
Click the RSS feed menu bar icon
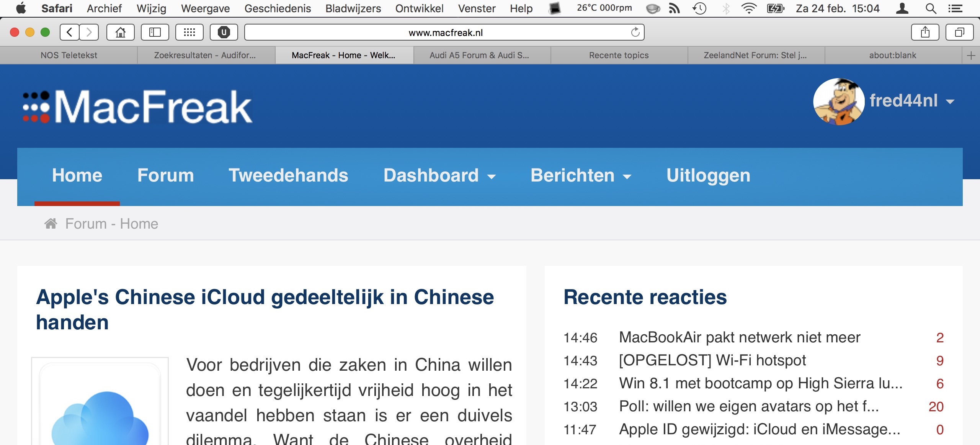pos(674,8)
